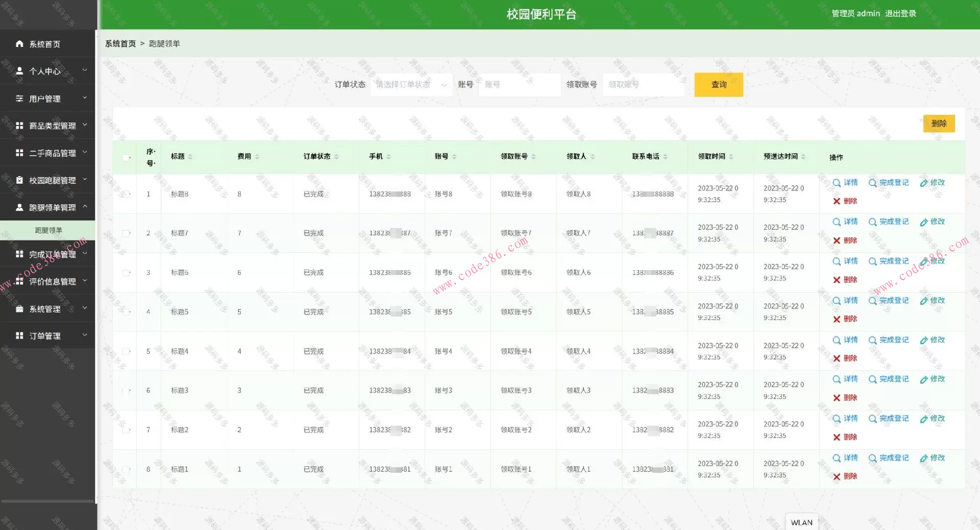
Task: Open 详情 for row 标题5
Action: pyautogui.click(x=845, y=301)
